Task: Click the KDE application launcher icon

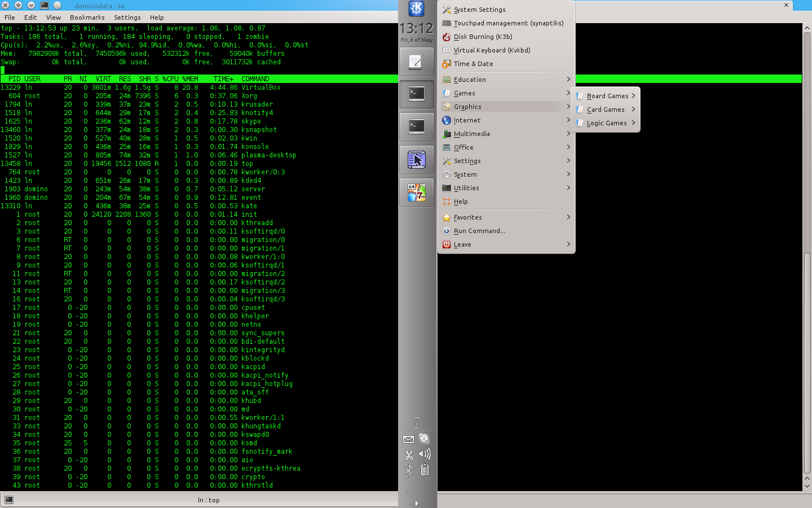Action: (x=416, y=9)
